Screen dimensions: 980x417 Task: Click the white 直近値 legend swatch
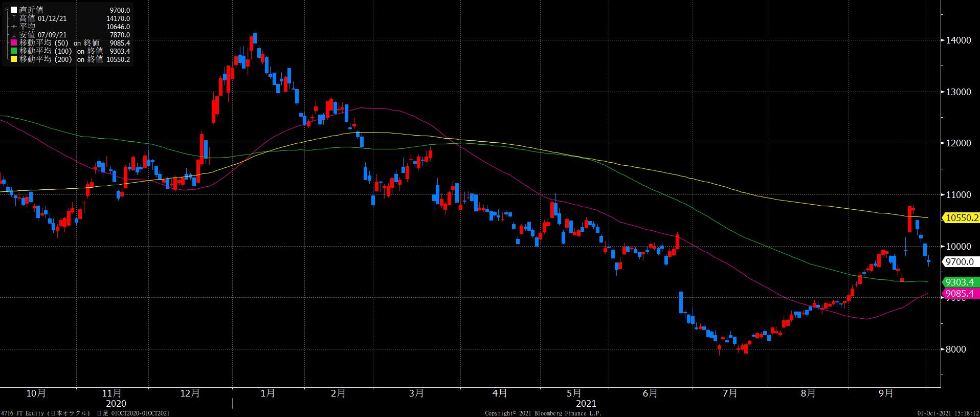coord(14,10)
